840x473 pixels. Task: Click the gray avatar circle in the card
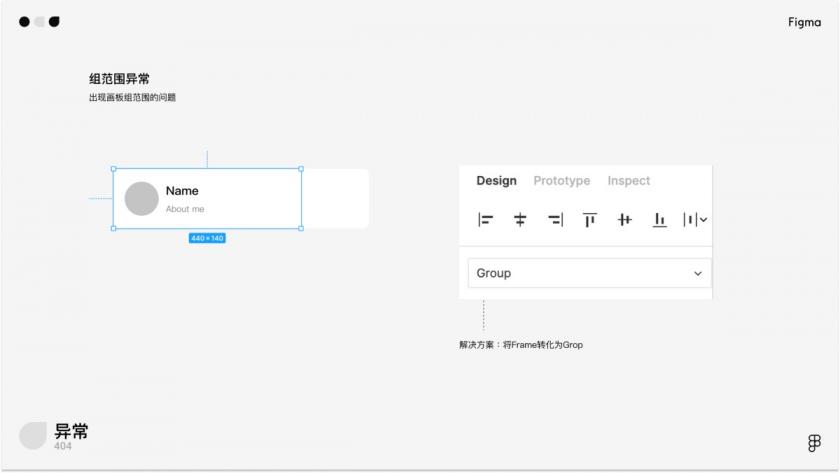[141, 198]
